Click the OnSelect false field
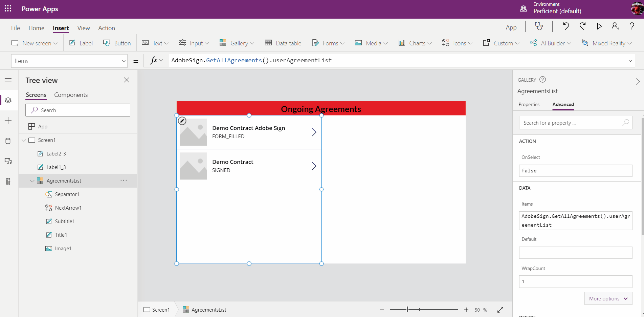 coord(576,171)
